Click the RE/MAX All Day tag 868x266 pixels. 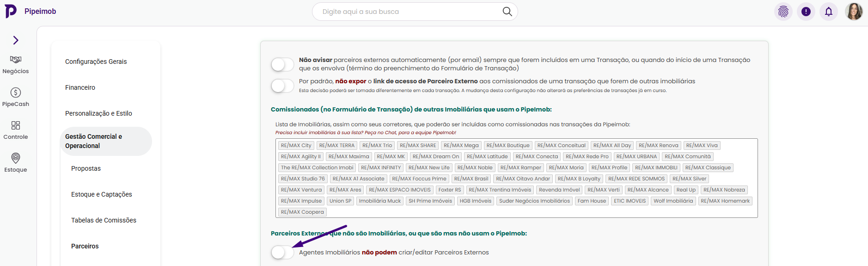(612, 145)
